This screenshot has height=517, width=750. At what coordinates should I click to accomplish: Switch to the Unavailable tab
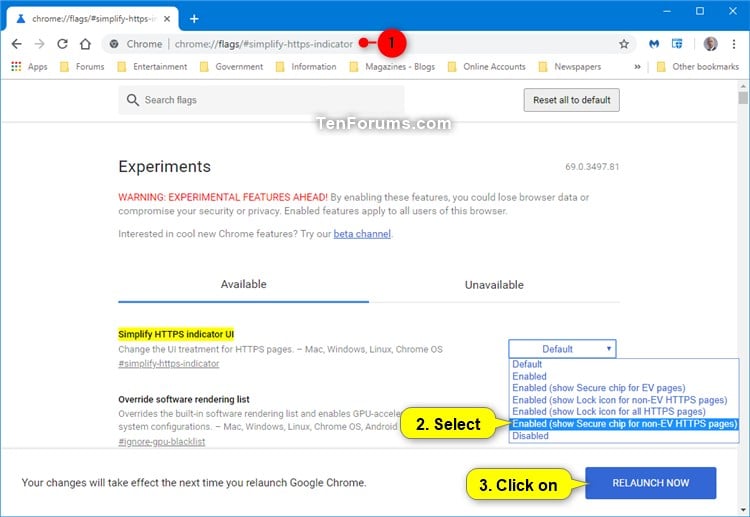coord(494,285)
